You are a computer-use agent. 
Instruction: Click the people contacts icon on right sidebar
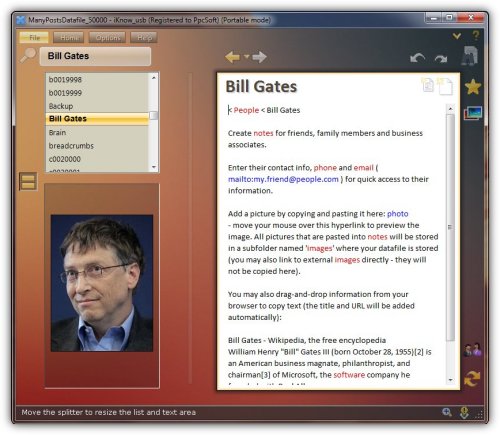[x=472, y=350]
